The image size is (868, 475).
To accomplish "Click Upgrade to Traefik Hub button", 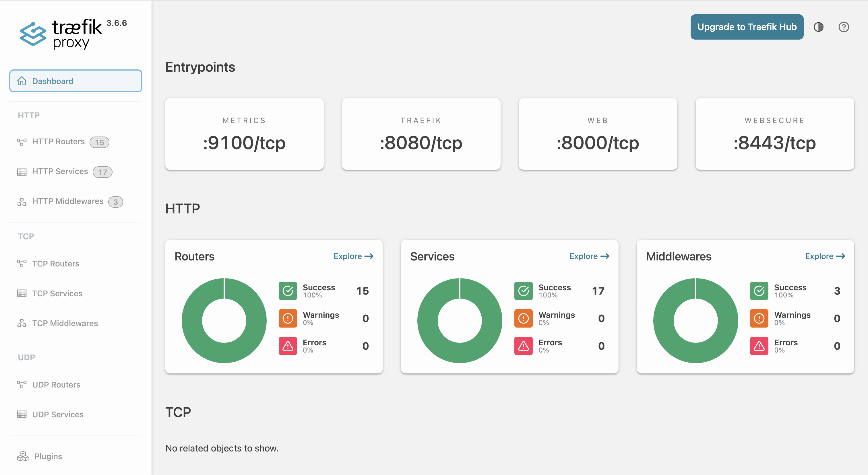I will [747, 27].
